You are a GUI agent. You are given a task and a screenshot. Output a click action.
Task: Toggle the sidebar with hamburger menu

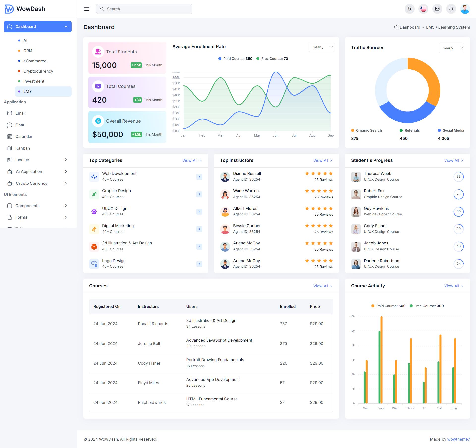pos(87,9)
